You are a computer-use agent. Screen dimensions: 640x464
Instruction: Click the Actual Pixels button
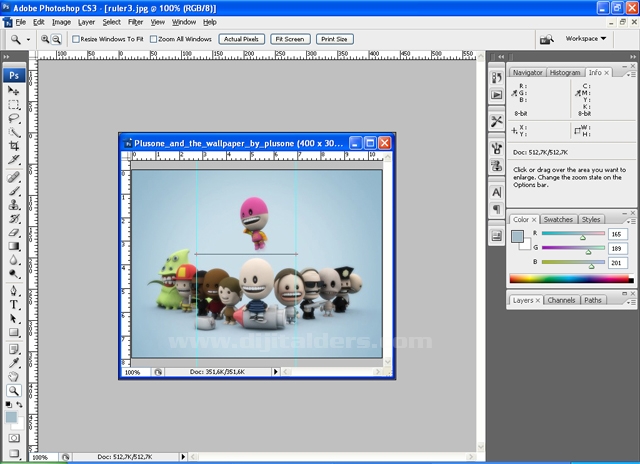pos(241,39)
